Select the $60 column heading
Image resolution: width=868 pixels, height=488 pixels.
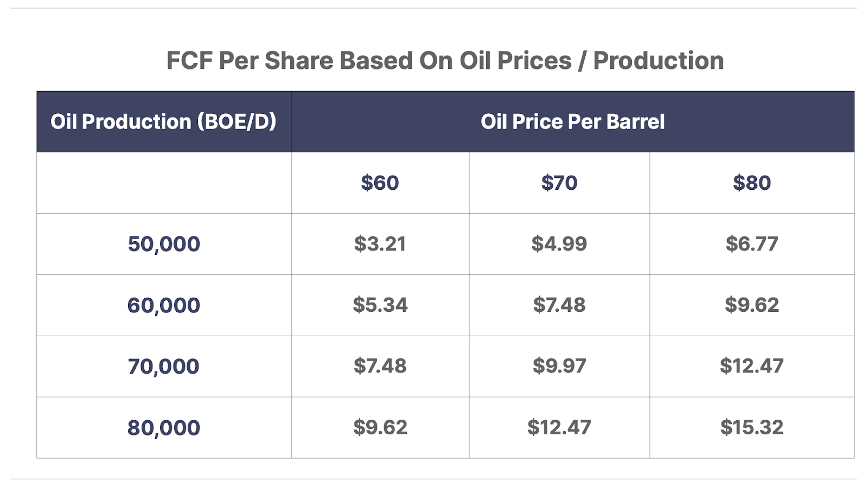click(x=380, y=183)
